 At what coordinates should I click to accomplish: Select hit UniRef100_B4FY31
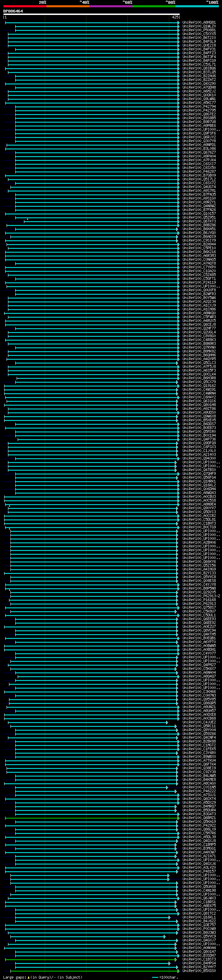pyautogui.click(x=199, y=49)
